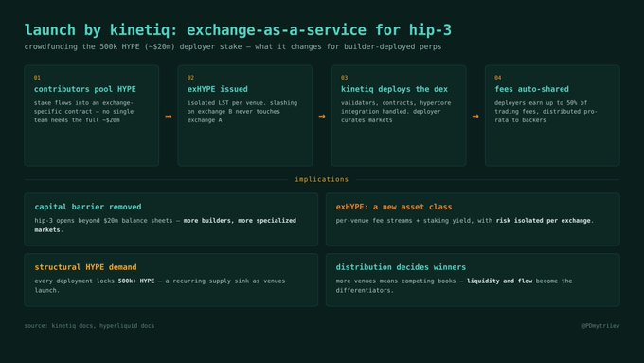The height and width of the screenshot is (363, 644).
Task: Click step number 04 label
Action: point(498,78)
